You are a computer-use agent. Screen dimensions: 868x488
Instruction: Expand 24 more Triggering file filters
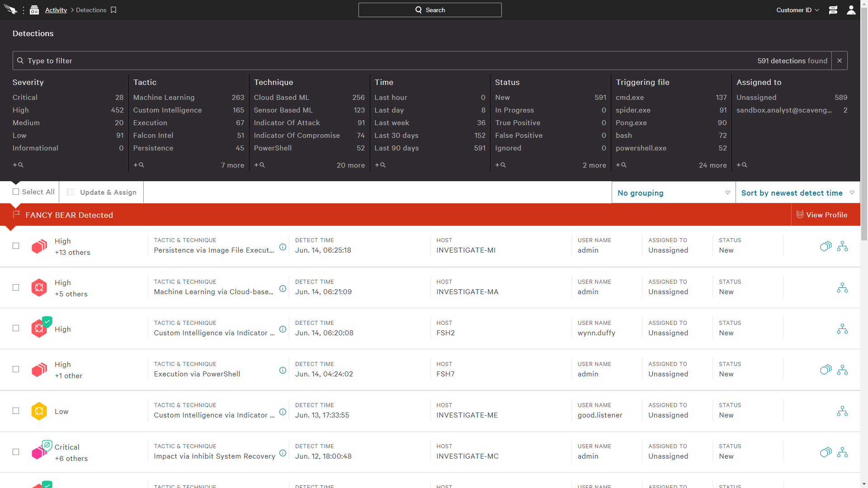(712, 165)
